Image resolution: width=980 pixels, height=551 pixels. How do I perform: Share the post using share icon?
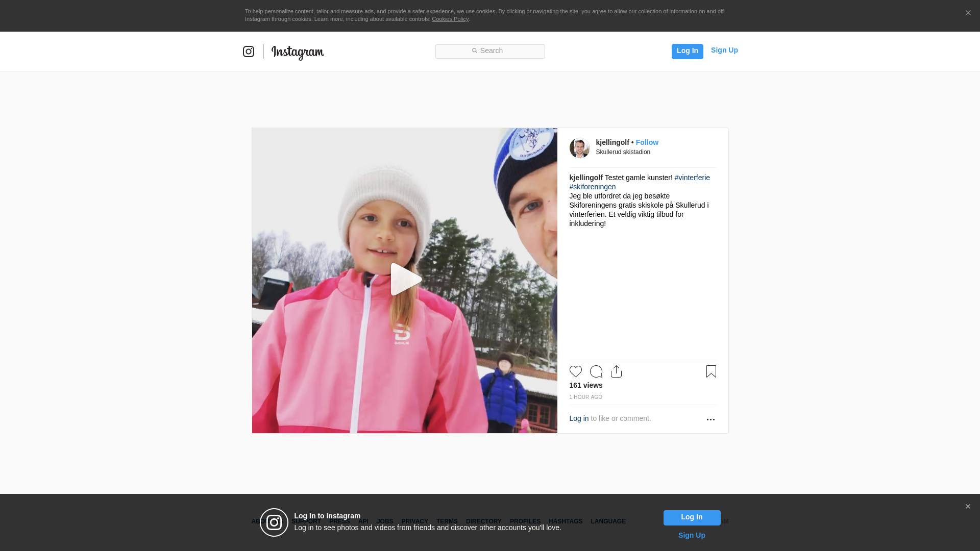(616, 371)
